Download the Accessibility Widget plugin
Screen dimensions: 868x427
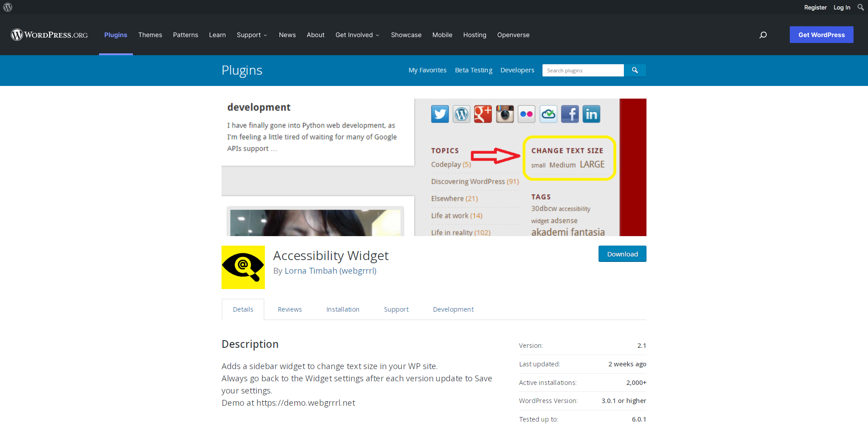(622, 254)
